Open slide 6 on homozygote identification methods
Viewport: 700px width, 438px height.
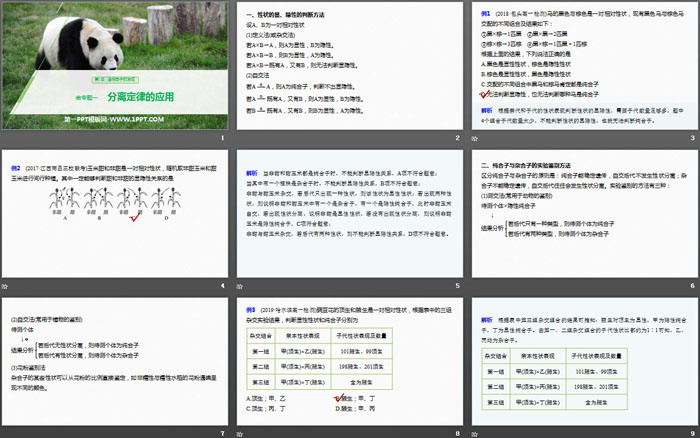pyautogui.click(x=583, y=215)
